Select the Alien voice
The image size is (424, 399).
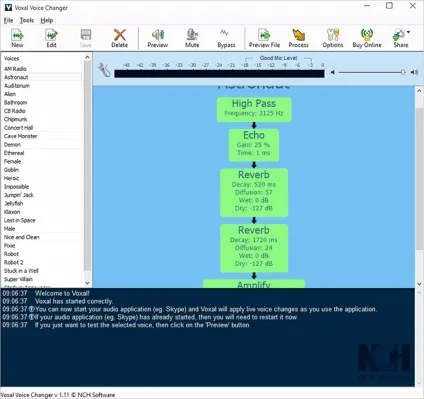point(41,94)
